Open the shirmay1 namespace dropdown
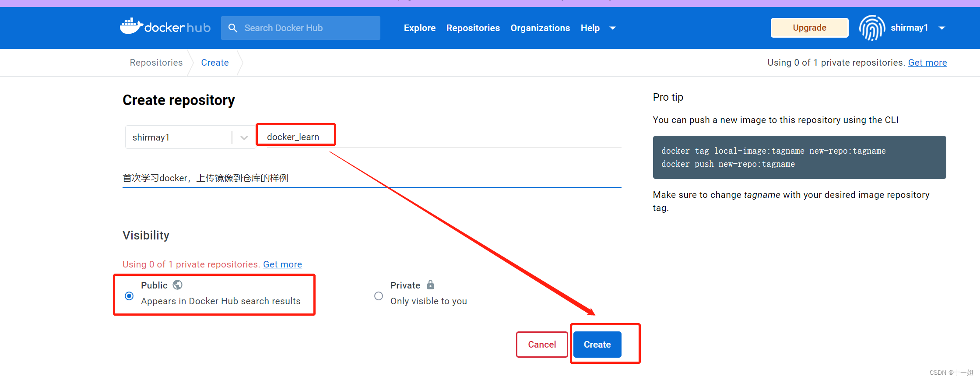The width and height of the screenshot is (980, 380). point(190,137)
